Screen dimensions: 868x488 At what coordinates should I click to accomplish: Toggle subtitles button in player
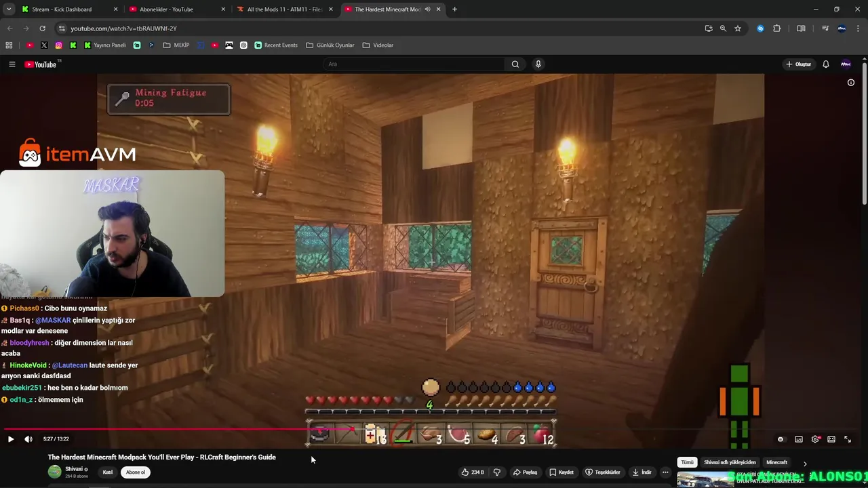[798, 439]
